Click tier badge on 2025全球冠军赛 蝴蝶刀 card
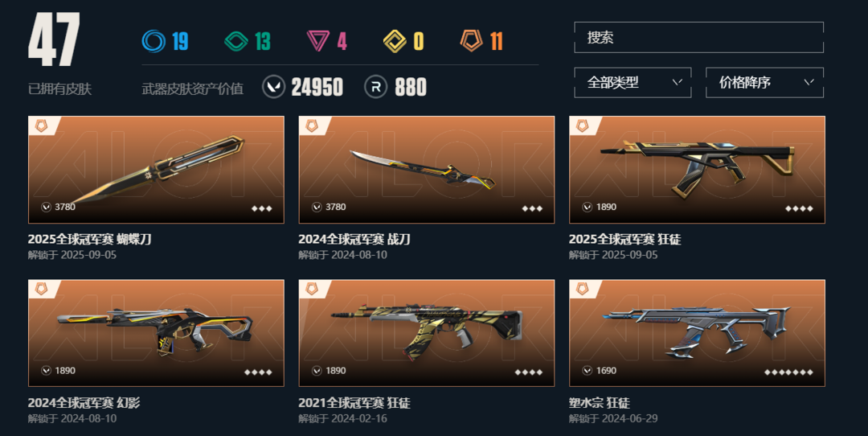Viewport: 868px width, 436px height. click(42, 125)
